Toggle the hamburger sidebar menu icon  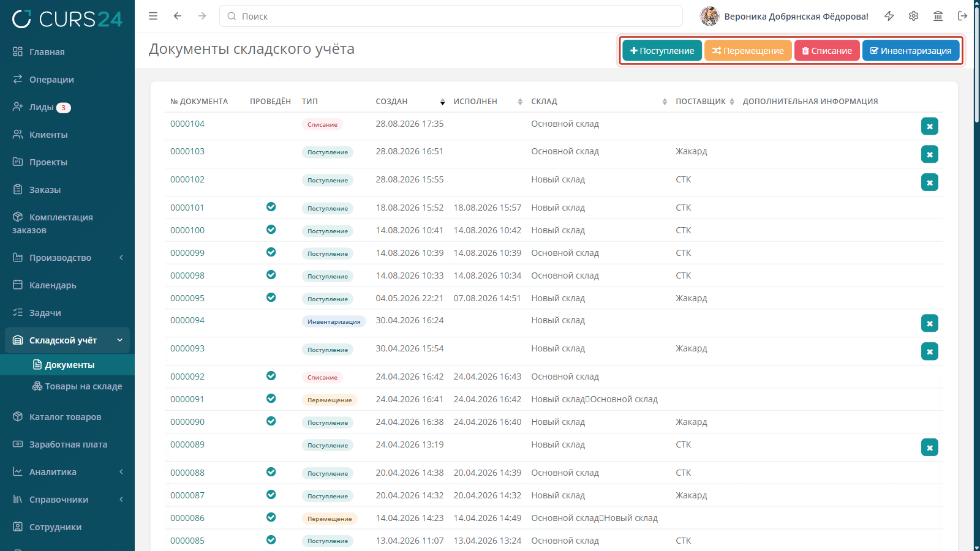pyautogui.click(x=153, y=16)
